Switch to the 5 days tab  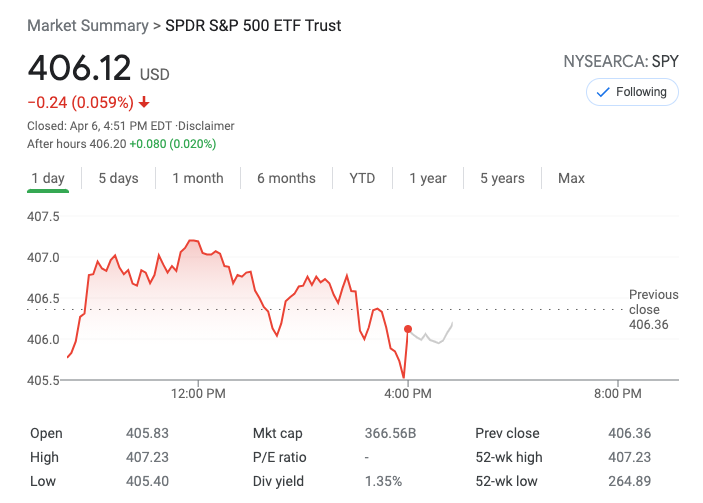coord(118,178)
